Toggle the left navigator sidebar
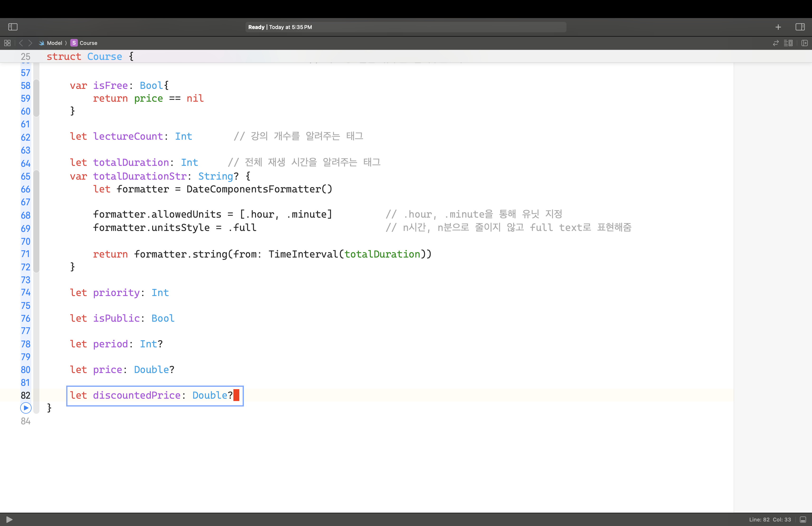This screenshot has width=812, height=526. coord(13,27)
